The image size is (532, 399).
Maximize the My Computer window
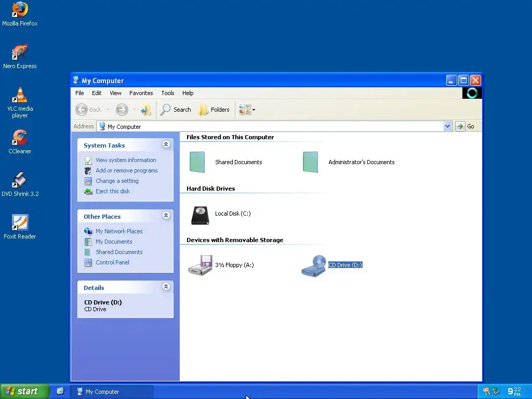[463, 81]
